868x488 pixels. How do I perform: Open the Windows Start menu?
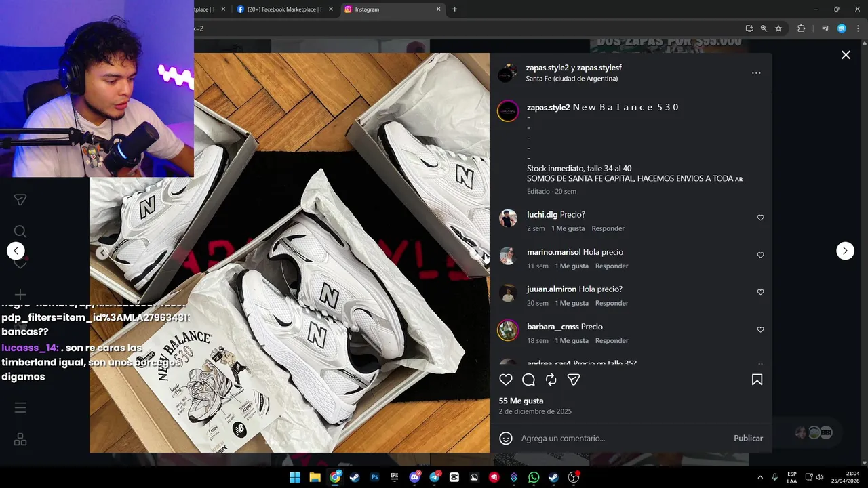[295, 477]
